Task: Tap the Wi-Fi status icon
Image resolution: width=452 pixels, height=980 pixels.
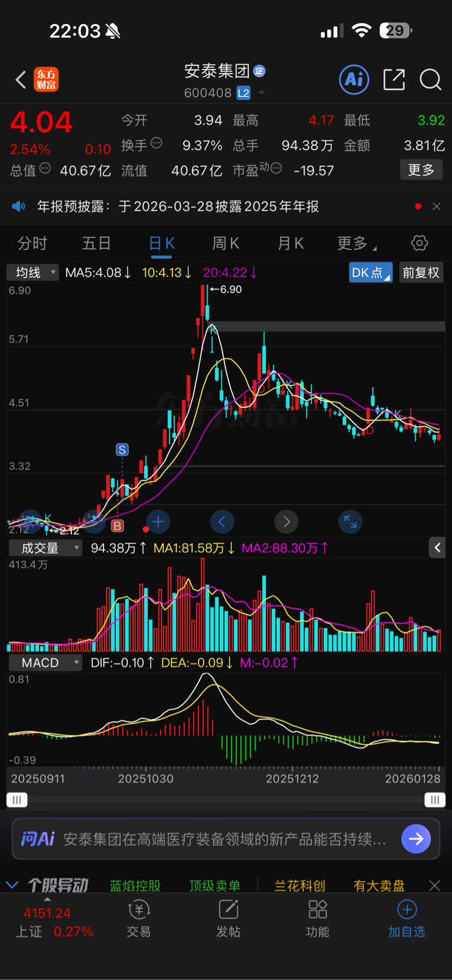Action: coord(361,31)
